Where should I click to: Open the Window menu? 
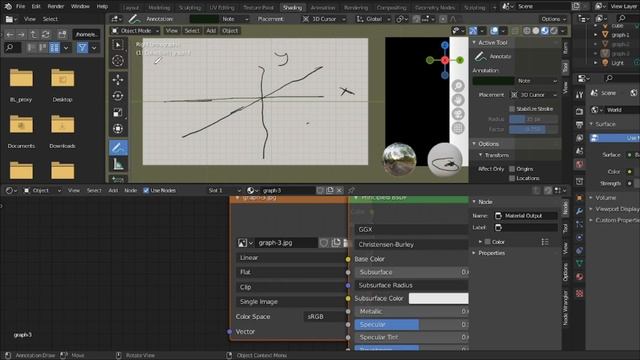80,6
